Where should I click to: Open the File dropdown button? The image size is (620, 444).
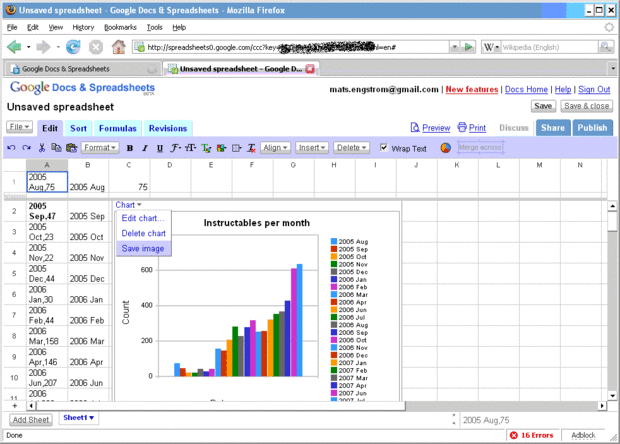tap(19, 127)
